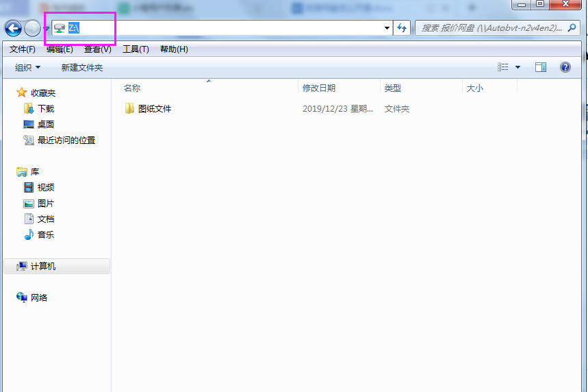The width and height of the screenshot is (588, 392).
Task: Open the 图纸文件 folder
Action: click(154, 108)
